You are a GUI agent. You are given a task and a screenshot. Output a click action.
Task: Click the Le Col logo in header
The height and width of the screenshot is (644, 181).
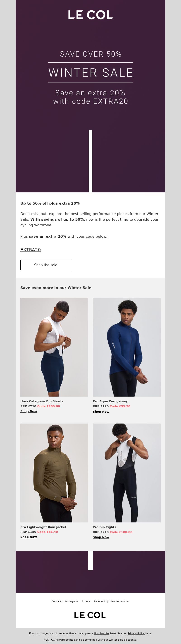[90, 15]
